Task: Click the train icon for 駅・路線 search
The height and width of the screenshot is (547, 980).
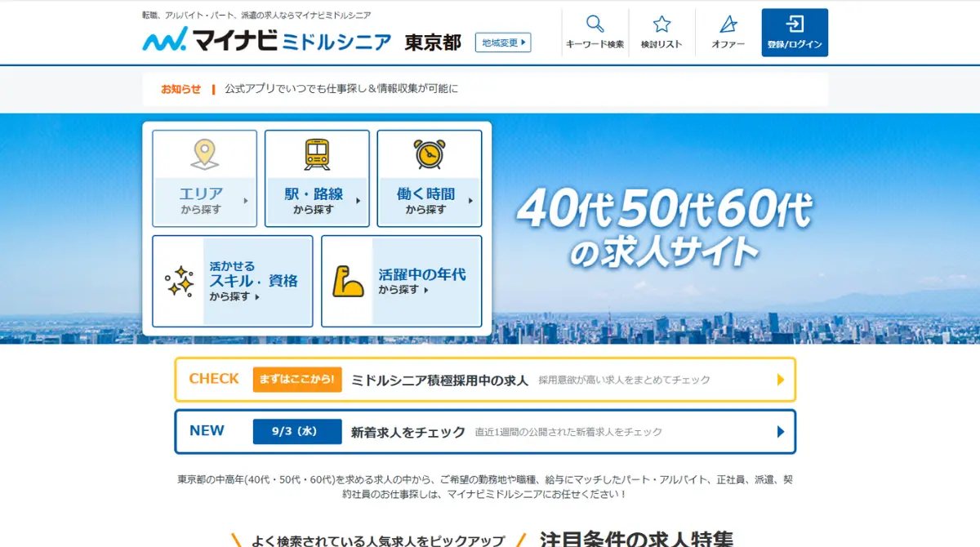Action: click(x=315, y=152)
